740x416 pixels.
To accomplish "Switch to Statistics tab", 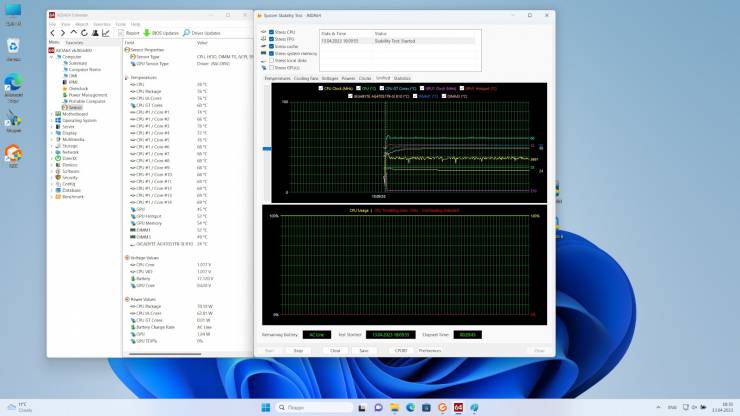I will [402, 78].
